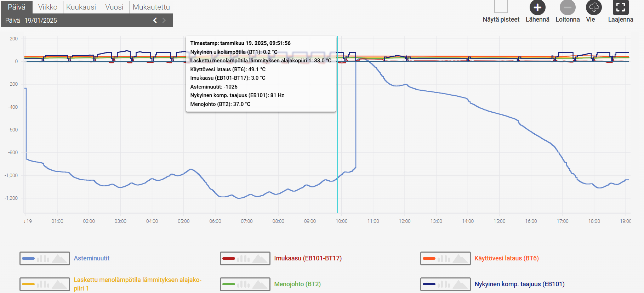
Task: Toggle Asteminuutit series legend icon
Action: (45, 259)
